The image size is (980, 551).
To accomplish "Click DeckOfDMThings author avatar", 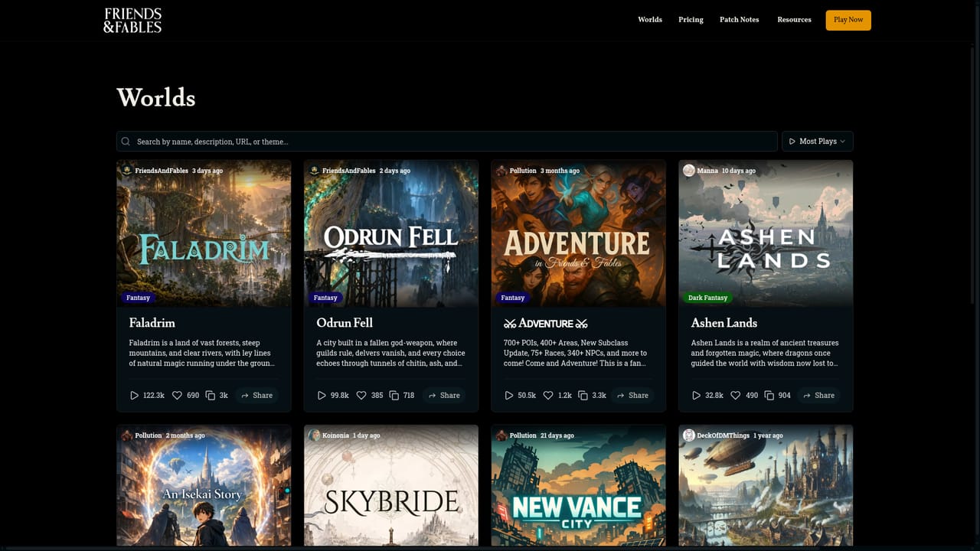I will [x=689, y=435].
